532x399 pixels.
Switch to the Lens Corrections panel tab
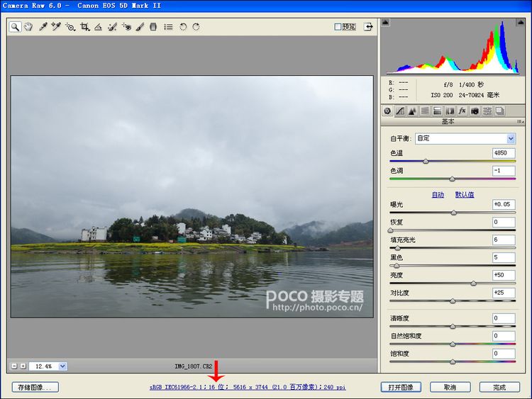pos(450,111)
